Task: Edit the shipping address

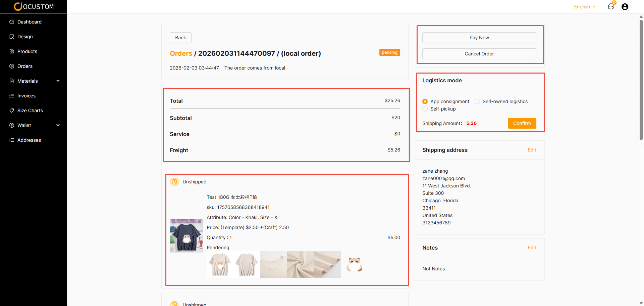Action: point(532,150)
